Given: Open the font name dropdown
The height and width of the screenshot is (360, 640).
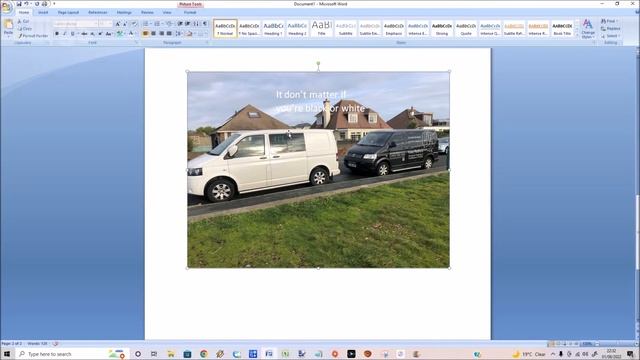Looking at the screenshot, I should coord(96,24).
